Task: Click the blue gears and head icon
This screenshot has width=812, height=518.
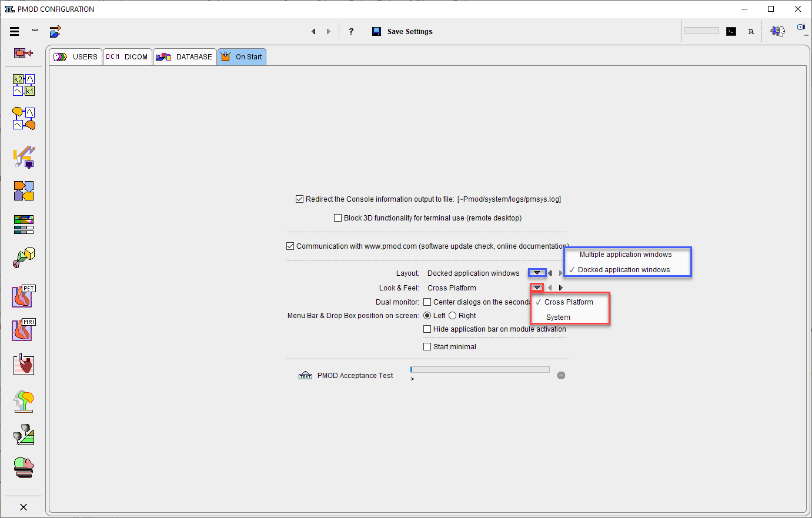Action: point(778,32)
